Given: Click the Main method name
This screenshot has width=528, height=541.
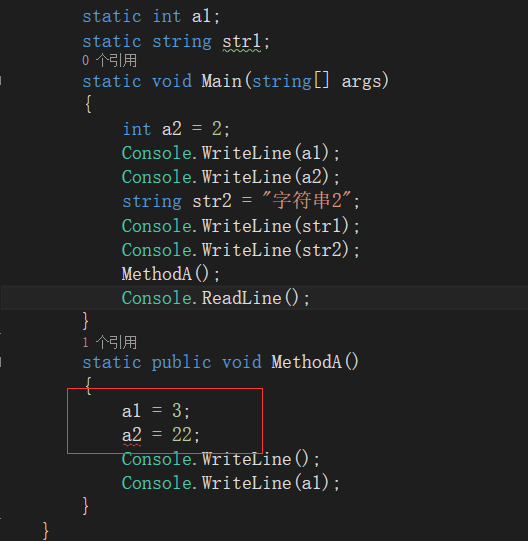Looking at the screenshot, I should coord(222,81).
